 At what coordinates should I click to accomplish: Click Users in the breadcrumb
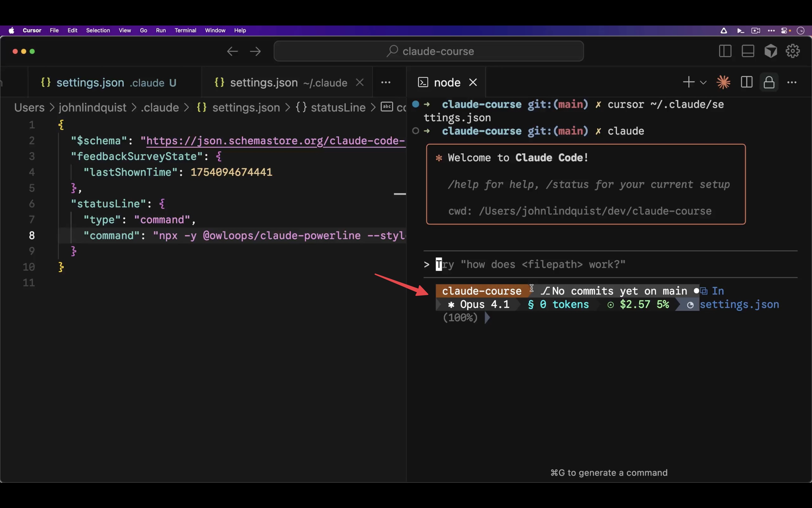click(x=29, y=108)
